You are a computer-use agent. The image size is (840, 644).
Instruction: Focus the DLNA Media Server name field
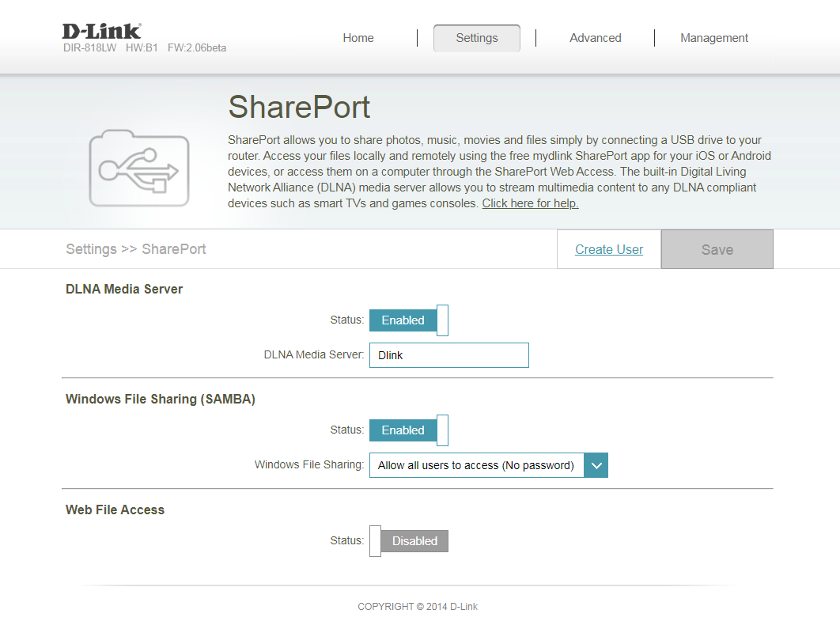(448, 355)
